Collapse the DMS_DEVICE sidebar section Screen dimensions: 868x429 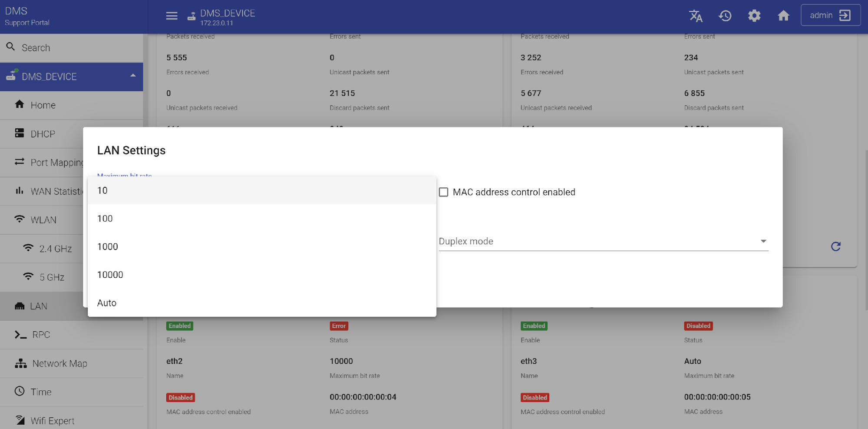pos(133,76)
